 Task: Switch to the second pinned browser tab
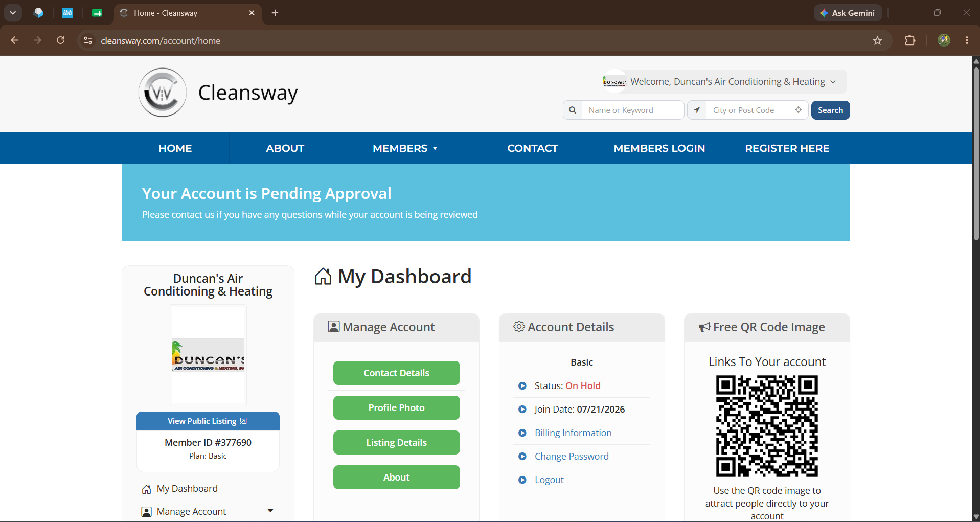(x=67, y=13)
